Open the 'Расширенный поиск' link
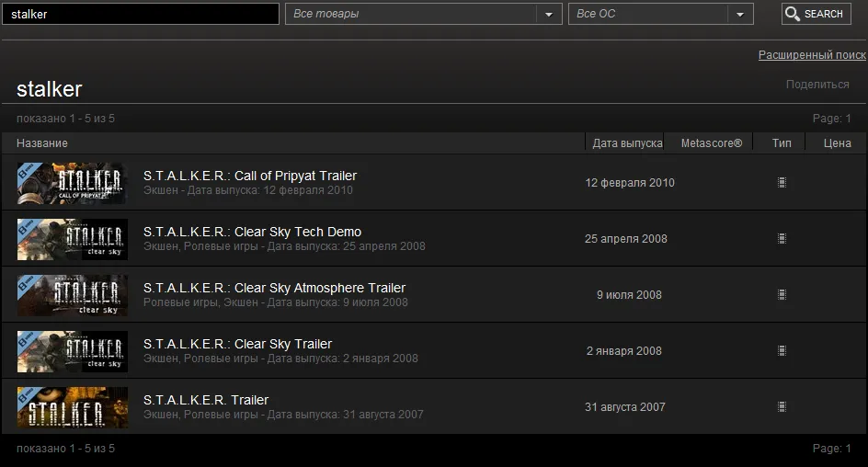This screenshot has height=467, width=868. tap(812, 55)
